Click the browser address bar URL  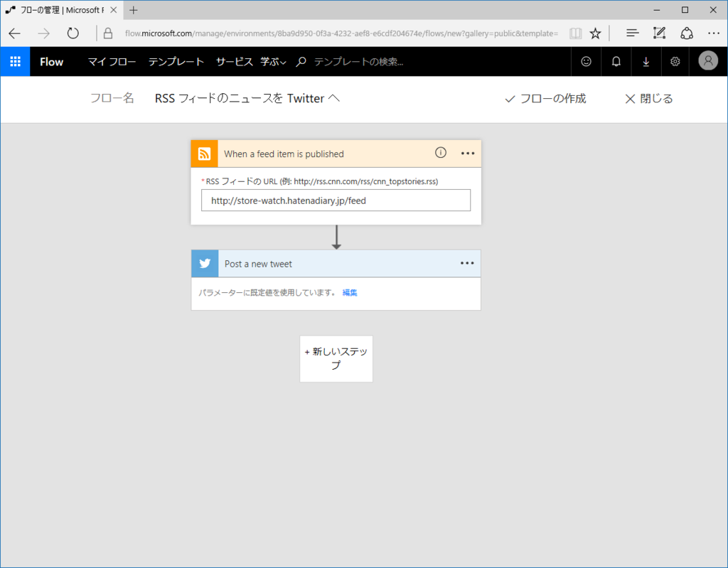point(341,33)
